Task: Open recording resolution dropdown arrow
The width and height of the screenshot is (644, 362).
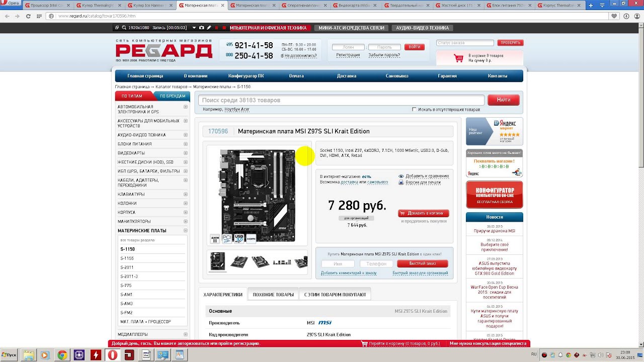Action: point(194,28)
